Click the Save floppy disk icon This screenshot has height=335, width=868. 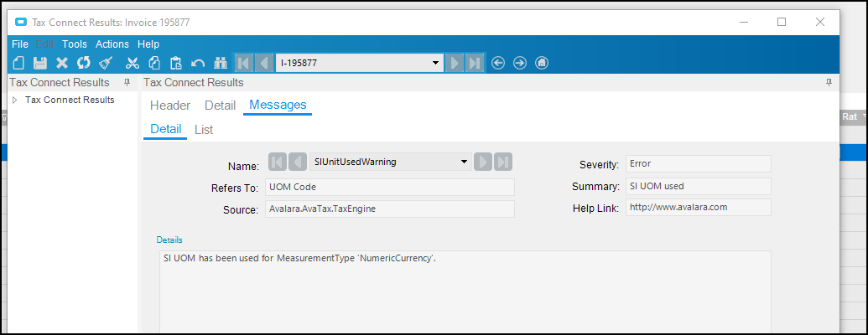[x=40, y=63]
